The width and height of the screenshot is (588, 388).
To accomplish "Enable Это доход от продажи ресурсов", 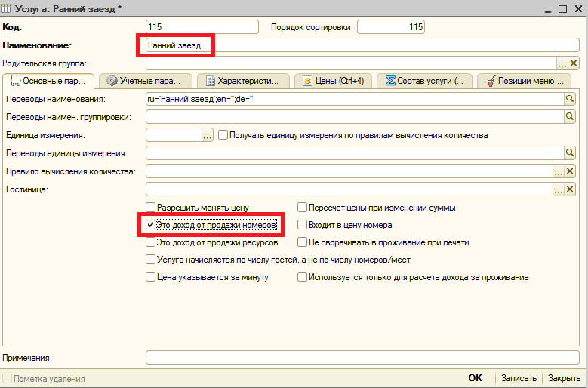I will click(150, 242).
